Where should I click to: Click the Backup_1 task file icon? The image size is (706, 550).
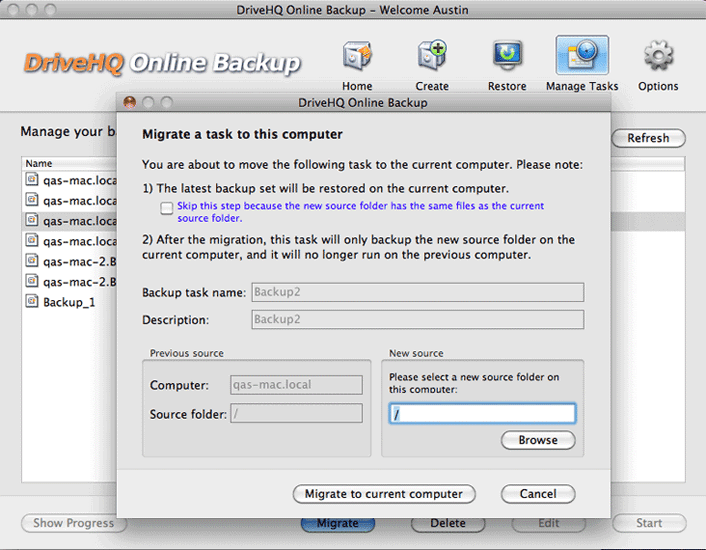tap(32, 301)
